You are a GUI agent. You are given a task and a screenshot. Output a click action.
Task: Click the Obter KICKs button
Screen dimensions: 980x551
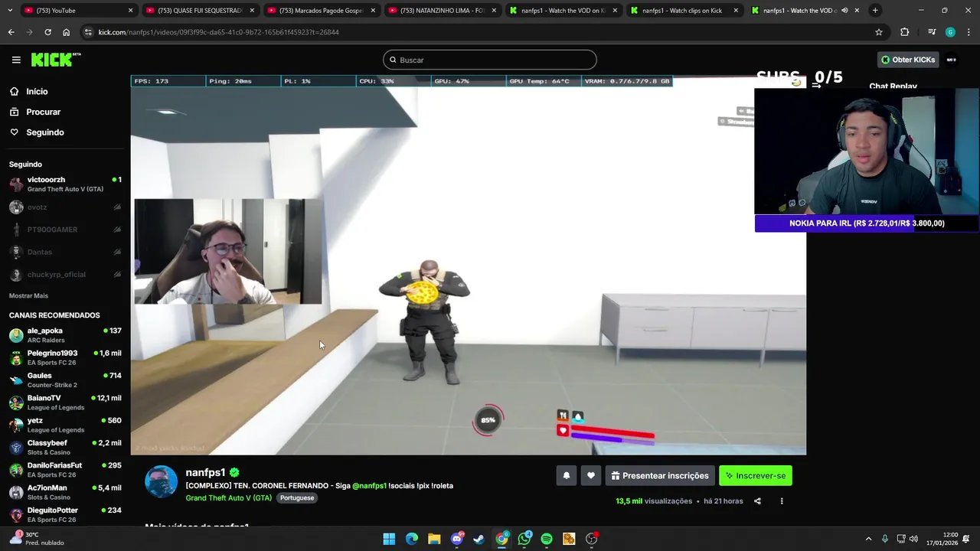[x=908, y=60]
